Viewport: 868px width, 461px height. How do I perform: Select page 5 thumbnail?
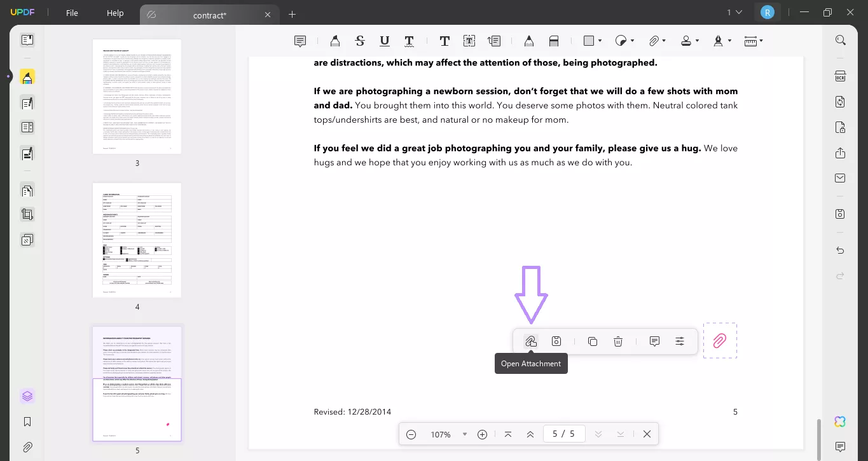coord(137,383)
